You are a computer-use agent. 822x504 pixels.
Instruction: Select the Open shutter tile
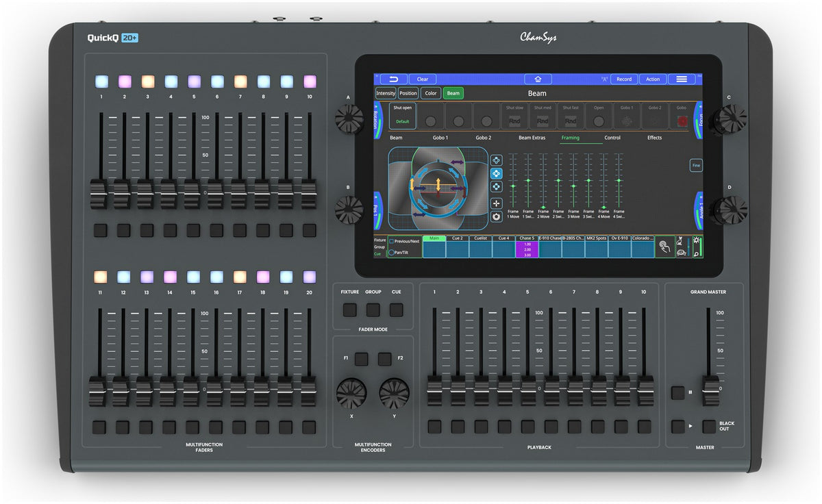tap(599, 116)
